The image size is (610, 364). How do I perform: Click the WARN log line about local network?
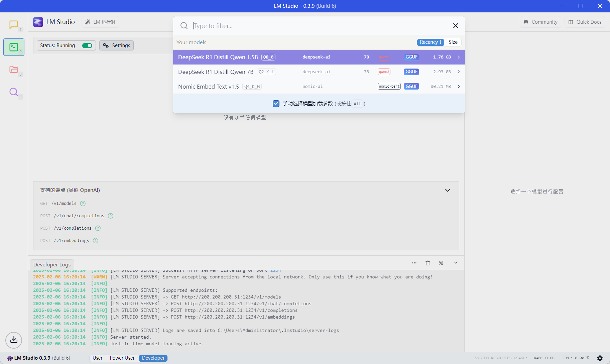[233, 277]
